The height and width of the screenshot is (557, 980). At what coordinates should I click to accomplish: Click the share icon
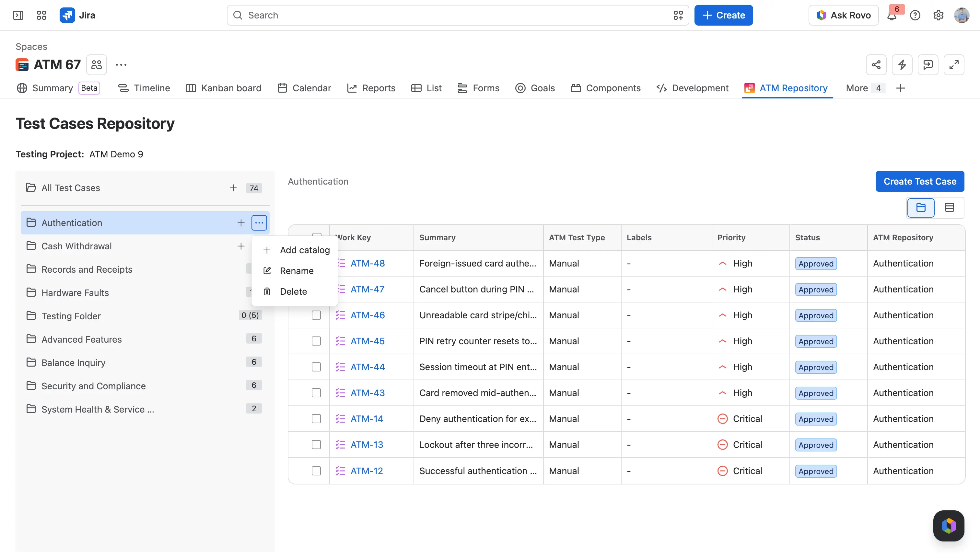pyautogui.click(x=876, y=65)
